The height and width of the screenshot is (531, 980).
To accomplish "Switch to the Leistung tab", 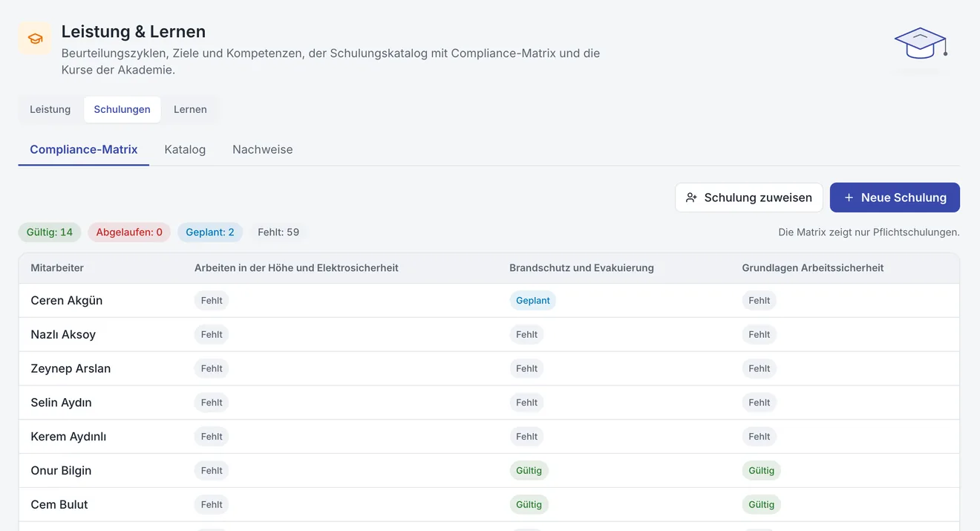I will (x=50, y=109).
